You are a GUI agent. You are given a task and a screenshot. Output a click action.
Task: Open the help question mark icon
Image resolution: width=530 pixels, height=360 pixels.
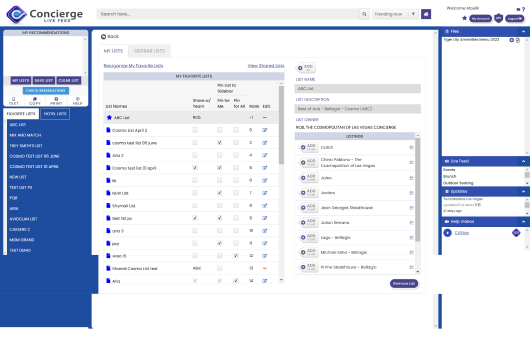524,9
